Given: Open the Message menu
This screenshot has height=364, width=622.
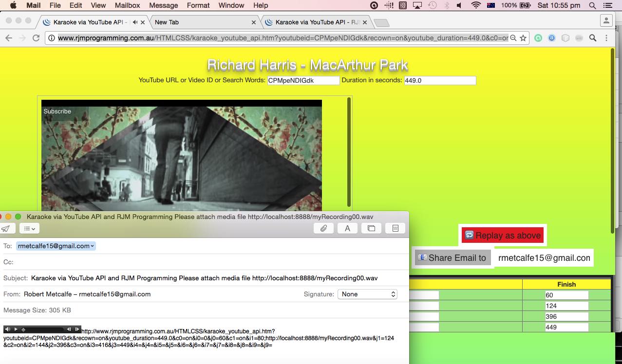Looking at the screenshot, I should [x=163, y=5].
